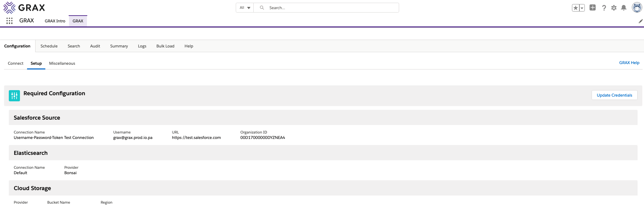Viewport: 644px width, 205px height.
Task: Click the Required Configuration sliders icon
Action: coord(14,96)
